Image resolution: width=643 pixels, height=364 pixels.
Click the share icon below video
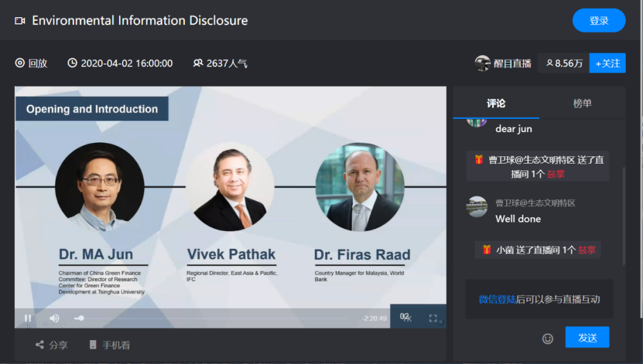[x=40, y=345]
